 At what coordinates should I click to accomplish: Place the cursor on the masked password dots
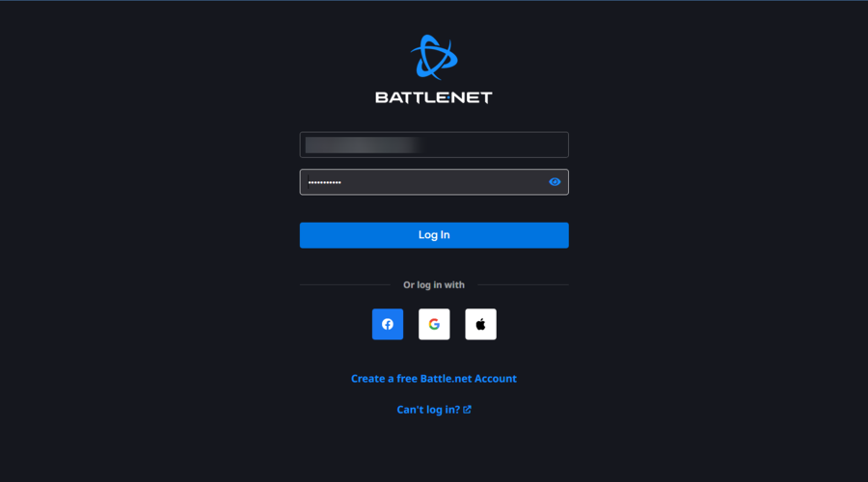click(x=325, y=182)
